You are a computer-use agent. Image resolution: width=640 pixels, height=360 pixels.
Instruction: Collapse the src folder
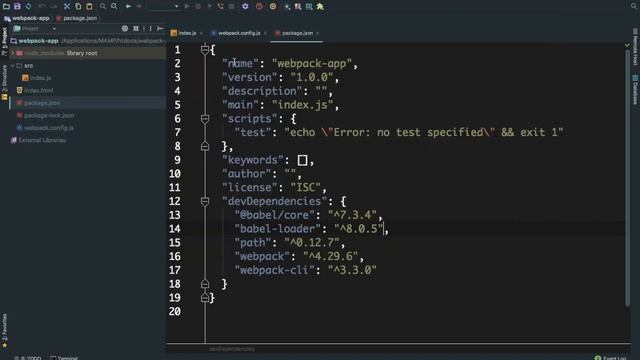coord(13,65)
